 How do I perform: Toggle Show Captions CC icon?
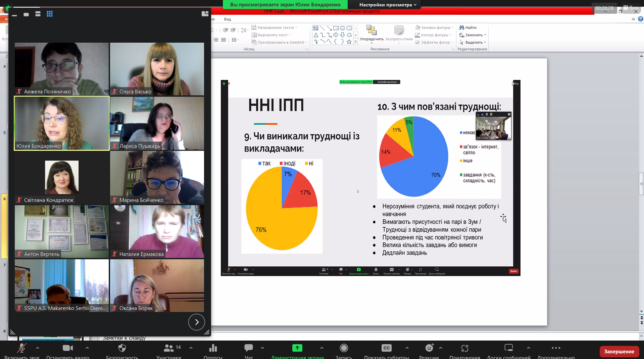click(x=387, y=348)
